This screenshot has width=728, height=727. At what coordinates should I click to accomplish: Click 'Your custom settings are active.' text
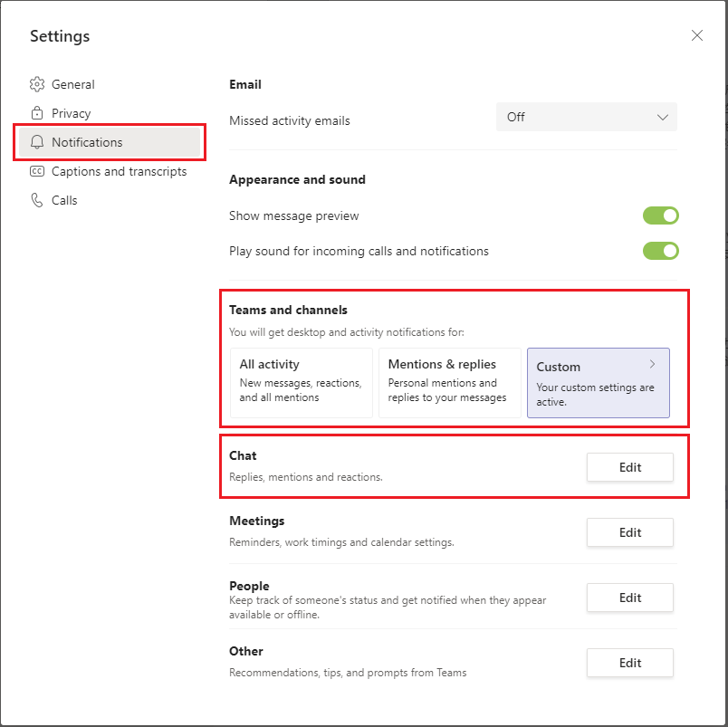(x=595, y=394)
